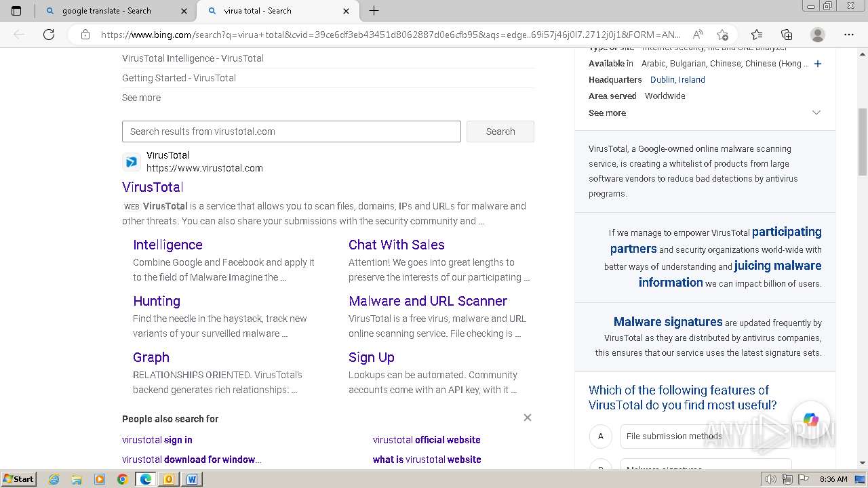This screenshot has width=868, height=488.
Task: Select option A radio circle
Action: point(600,436)
